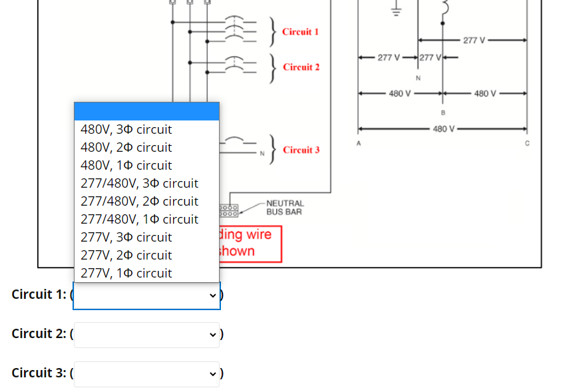The width and height of the screenshot is (581, 392).
Task: Select "480V, 3Φ circuit" from the open dropdown
Action: 126,129
